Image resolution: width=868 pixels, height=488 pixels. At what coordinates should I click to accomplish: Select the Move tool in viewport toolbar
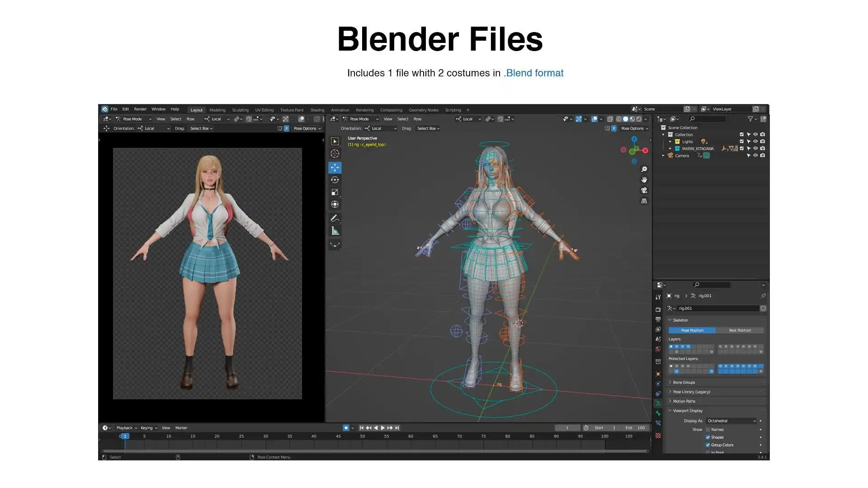click(335, 168)
